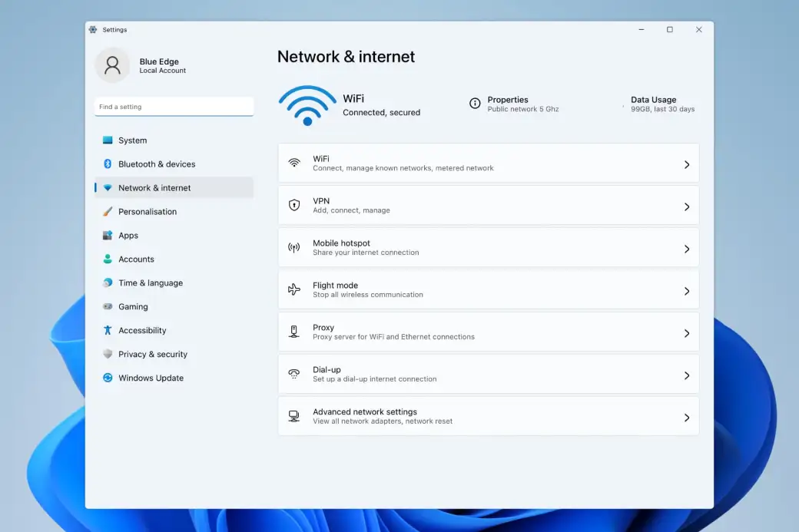Go to Accessibility settings
This screenshot has width=799, height=532.
(174, 330)
